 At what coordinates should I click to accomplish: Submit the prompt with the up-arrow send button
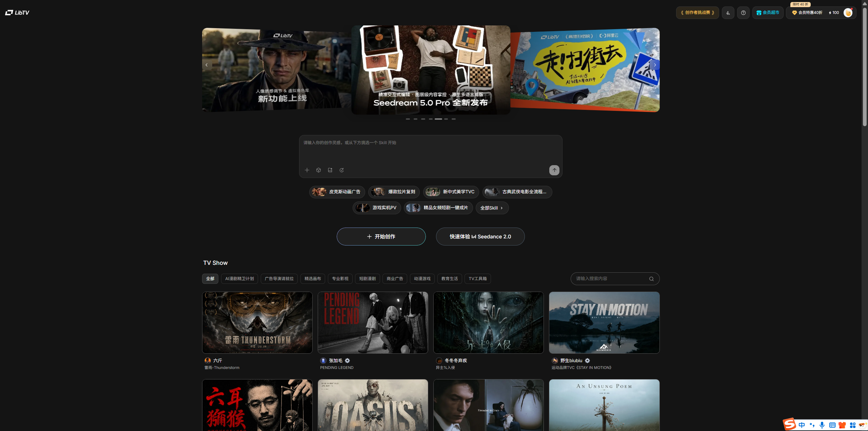pyautogui.click(x=554, y=170)
